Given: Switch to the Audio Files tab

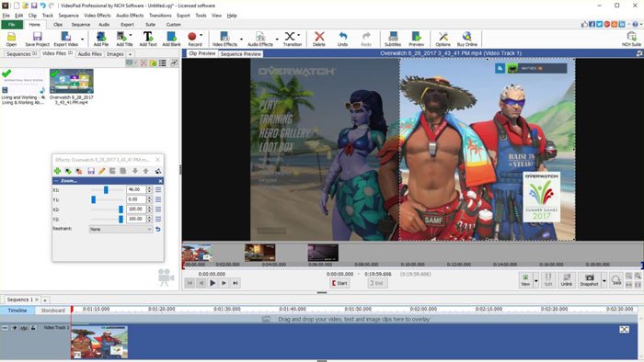Looking at the screenshot, I should click(89, 54).
